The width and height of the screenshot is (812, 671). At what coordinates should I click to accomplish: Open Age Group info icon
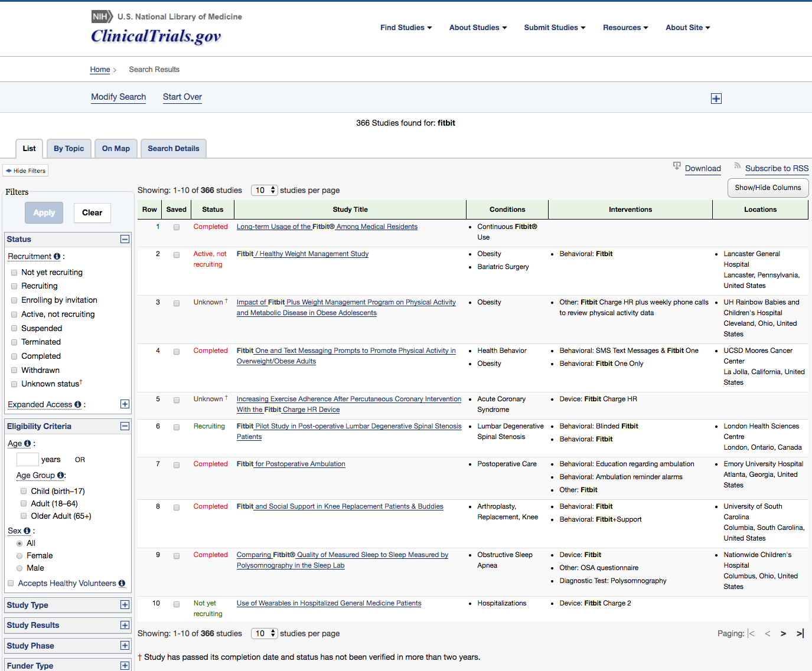(x=60, y=475)
